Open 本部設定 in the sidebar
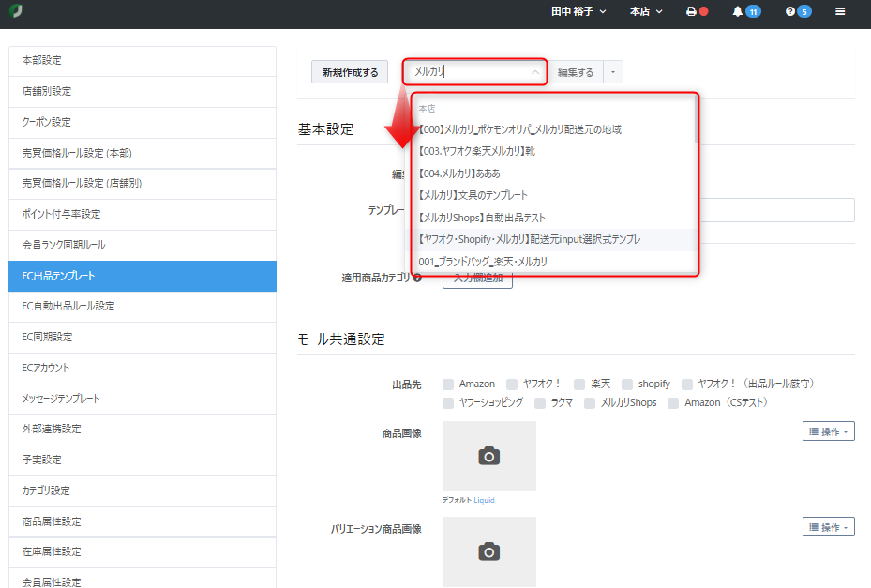The image size is (871, 588). click(143, 61)
